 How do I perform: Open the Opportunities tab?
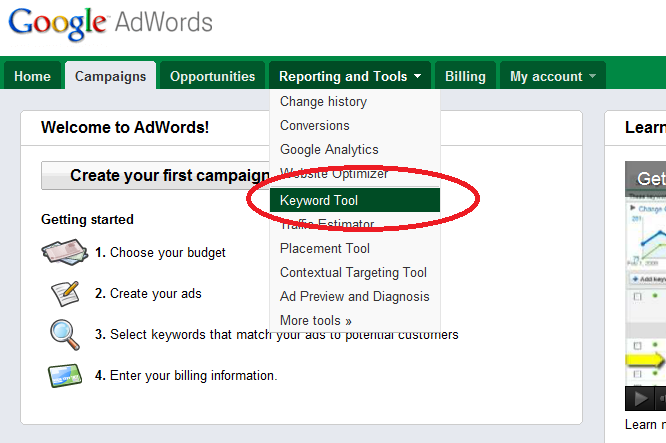[212, 76]
